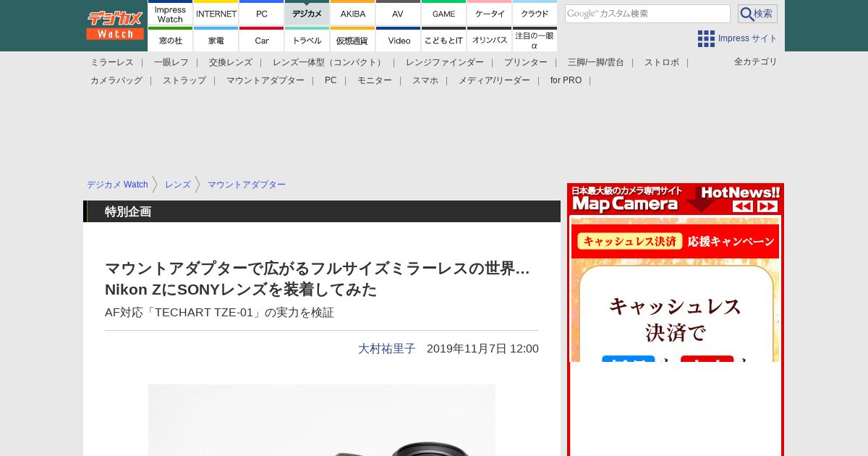Open the メディア/リーダー category
The width and height of the screenshot is (868, 456).
pos(494,80)
